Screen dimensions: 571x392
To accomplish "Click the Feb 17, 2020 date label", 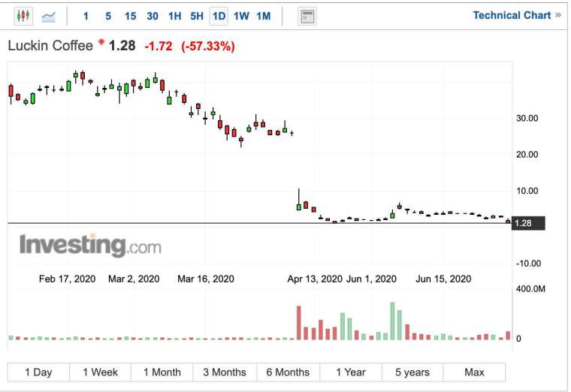I will point(67,279).
